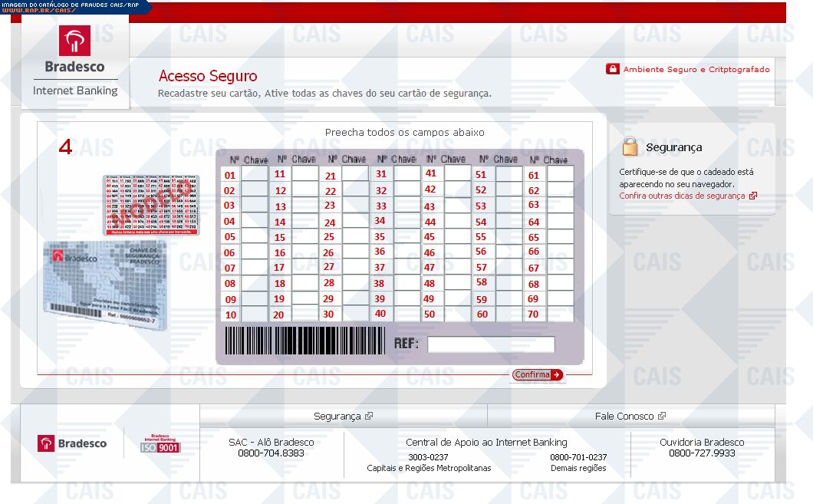Click the Bradesco logo in the footer
Viewport: 813px width, 504px height.
(x=72, y=443)
